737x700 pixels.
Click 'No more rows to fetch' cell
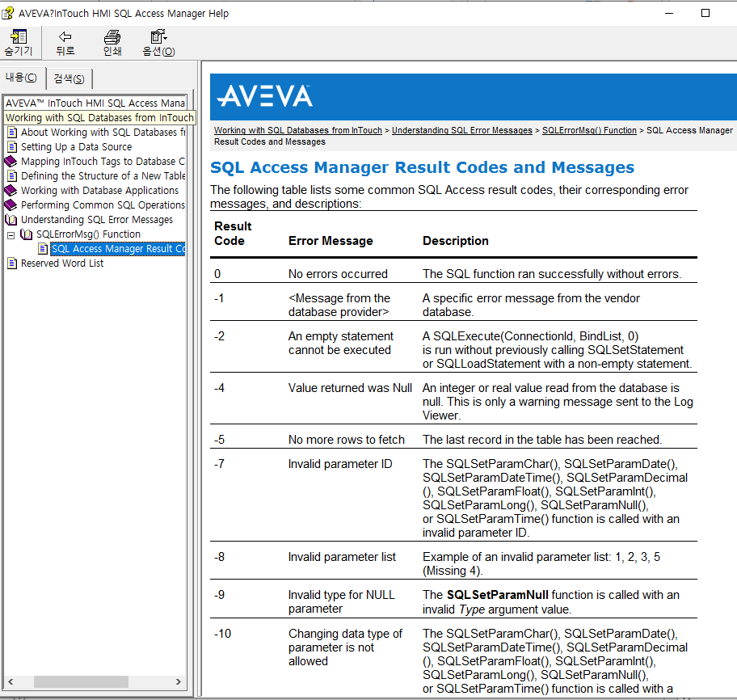[347, 440]
